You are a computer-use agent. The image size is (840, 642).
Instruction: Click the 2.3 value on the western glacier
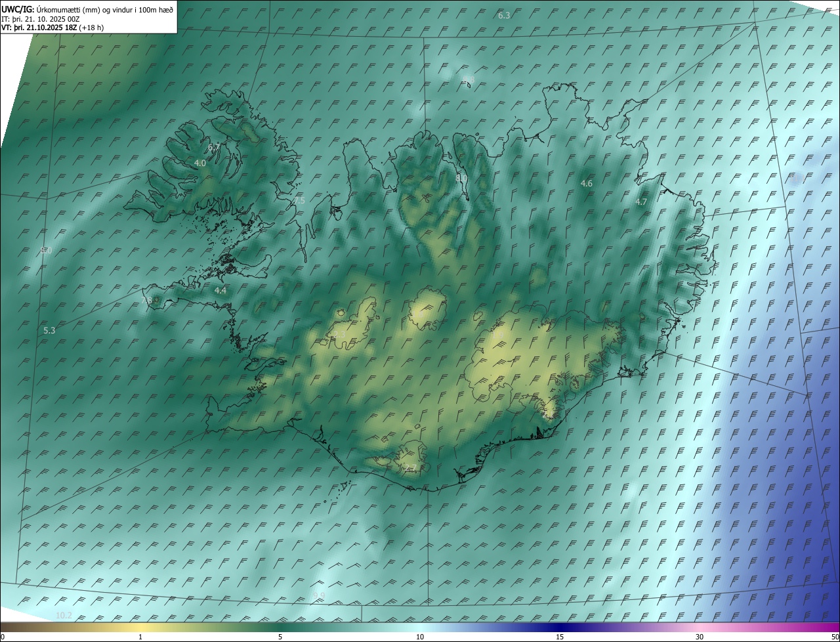339,335
